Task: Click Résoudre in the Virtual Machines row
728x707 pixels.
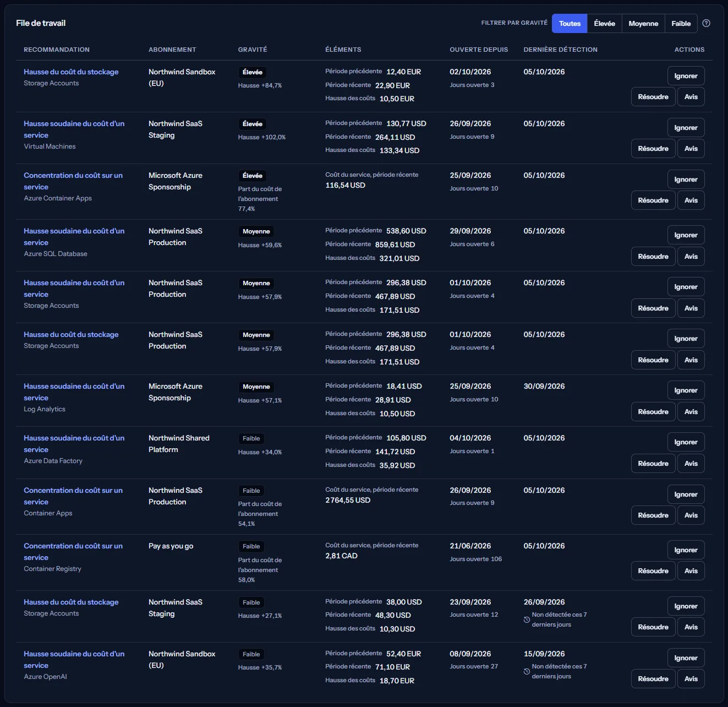Action: (653, 149)
